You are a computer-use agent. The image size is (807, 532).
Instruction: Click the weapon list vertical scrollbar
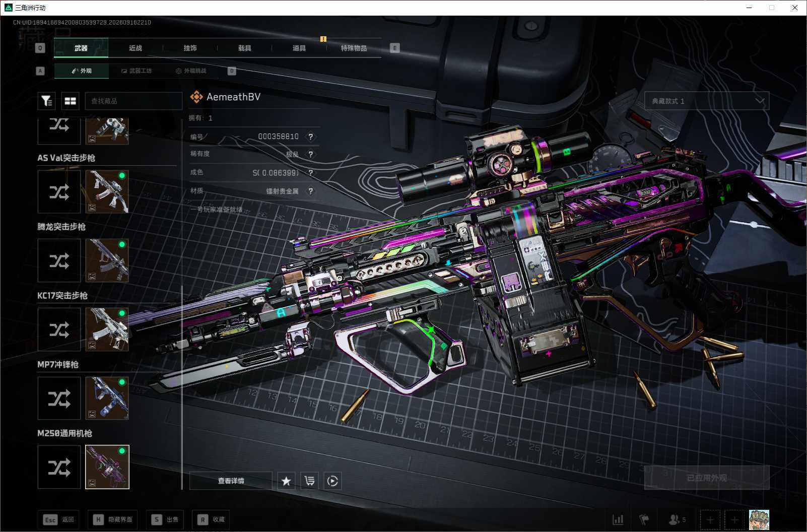[182, 387]
